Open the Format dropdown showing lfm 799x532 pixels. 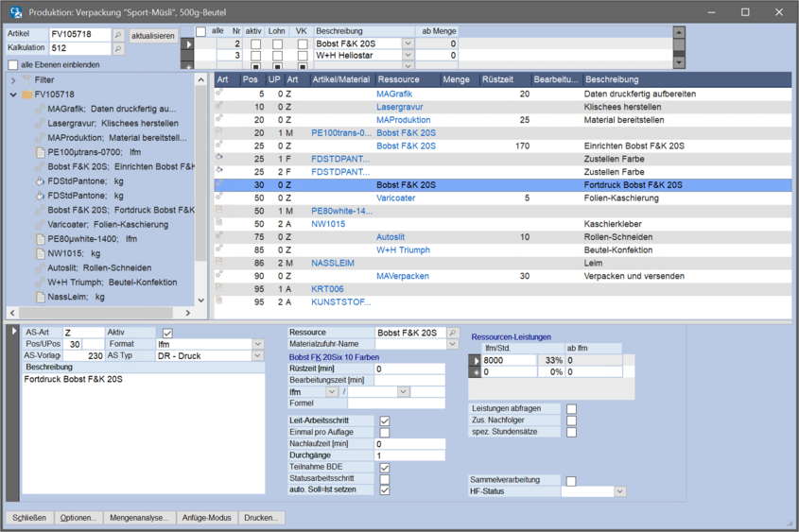(258, 345)
